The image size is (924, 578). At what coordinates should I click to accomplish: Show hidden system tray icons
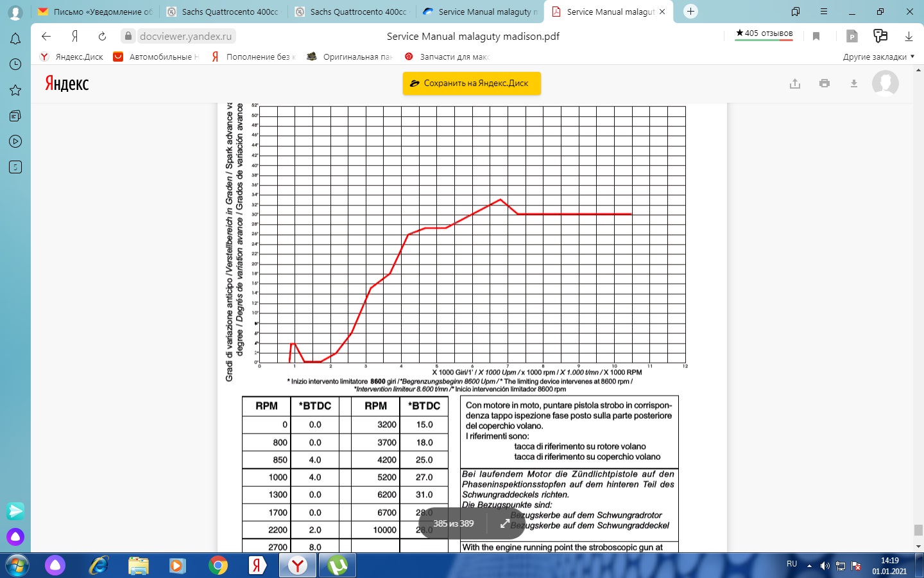point(809,566)
